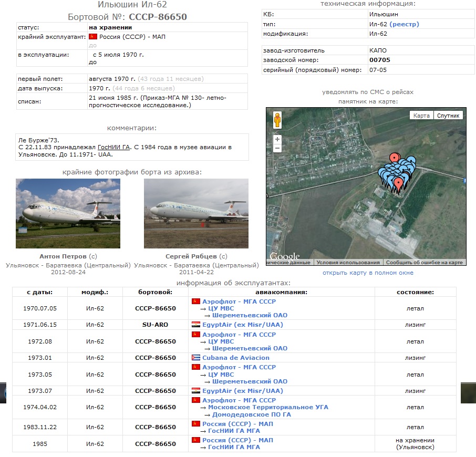Open Антон Петров's aircraft photo thumbnail
476x457 pixels.
coord(68,213)
